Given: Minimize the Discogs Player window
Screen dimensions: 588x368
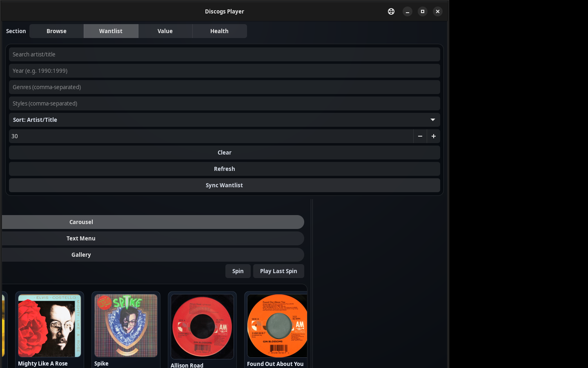Looking at the screenshot, I should point(408,11).
